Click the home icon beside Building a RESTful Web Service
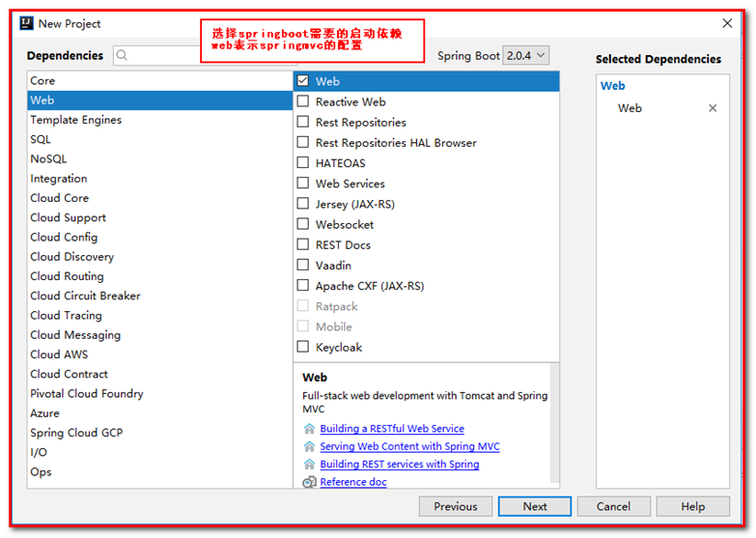756x538 pixels. 309,429
